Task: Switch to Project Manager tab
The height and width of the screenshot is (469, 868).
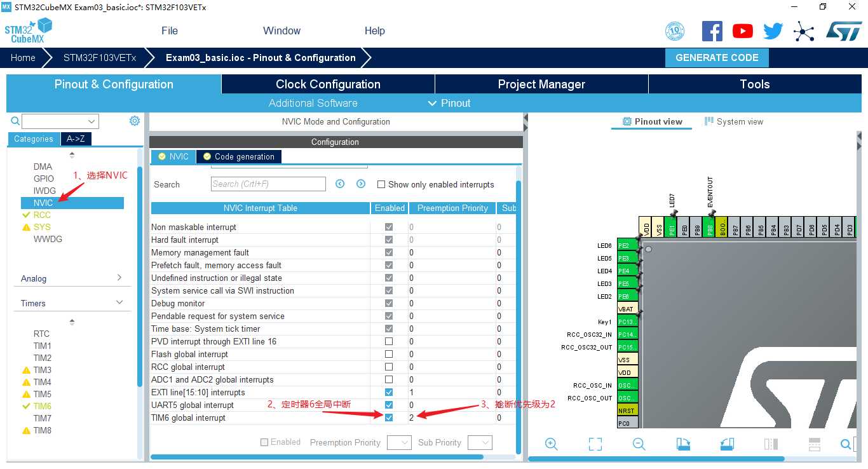Action: click(541, 84)
